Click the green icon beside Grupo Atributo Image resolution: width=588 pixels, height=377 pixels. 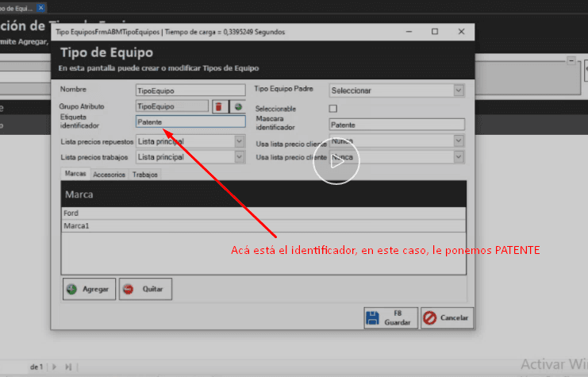point(237,106)
